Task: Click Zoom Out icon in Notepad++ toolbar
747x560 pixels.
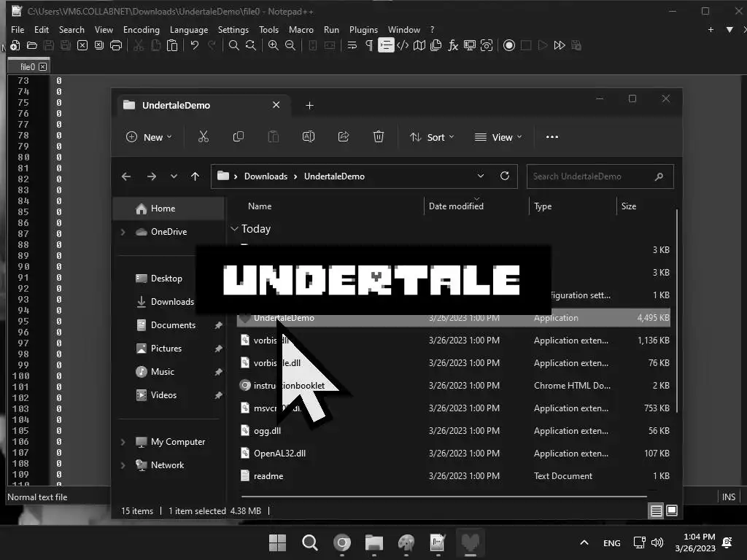Action: point(290,46)
